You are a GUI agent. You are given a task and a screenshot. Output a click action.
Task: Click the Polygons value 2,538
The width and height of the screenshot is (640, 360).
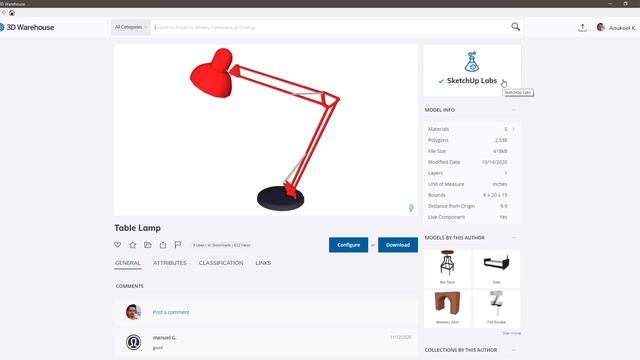pyautogui.click(x=501, y=140)
